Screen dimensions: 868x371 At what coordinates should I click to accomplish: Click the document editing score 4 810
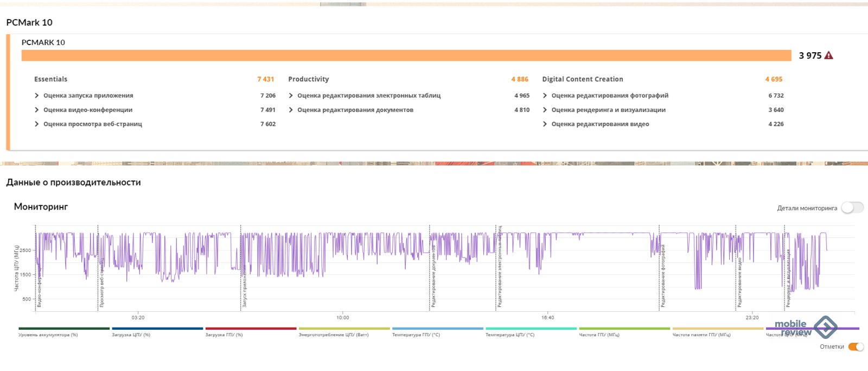pyautogui.click(x=522, y=110)
